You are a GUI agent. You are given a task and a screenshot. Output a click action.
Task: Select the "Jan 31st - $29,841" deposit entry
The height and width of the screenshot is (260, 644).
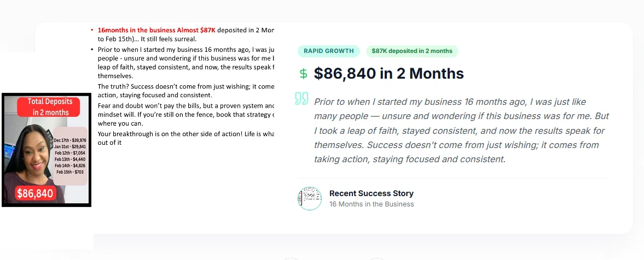70,146
